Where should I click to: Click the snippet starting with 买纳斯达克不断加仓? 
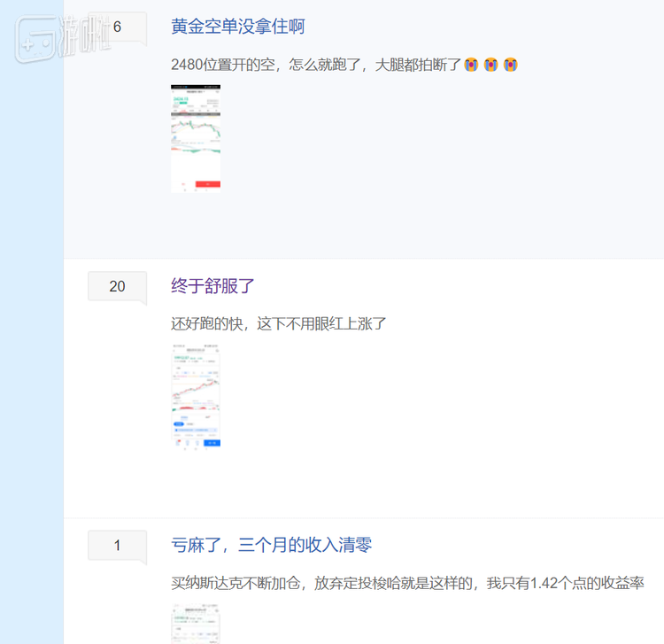407,583
